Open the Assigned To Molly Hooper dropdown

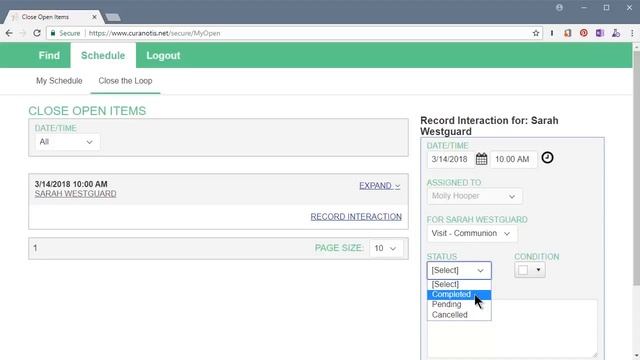click(474, 196)
